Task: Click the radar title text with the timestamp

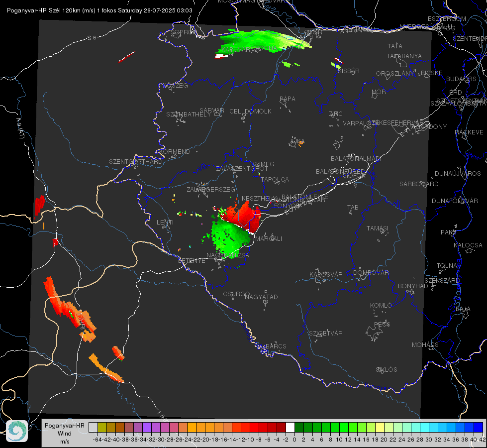Action: (x=99, y=10)
